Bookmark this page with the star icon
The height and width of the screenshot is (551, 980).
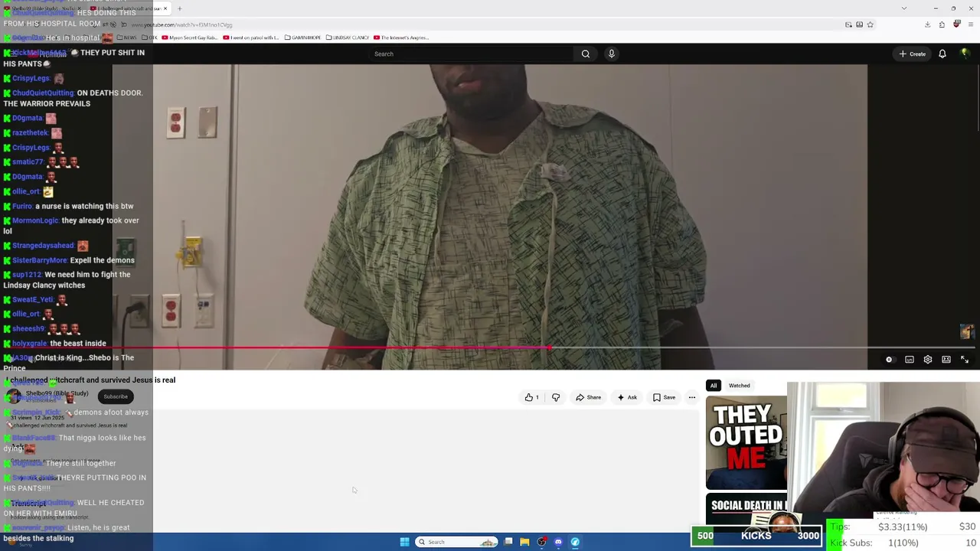pos(870,24)
